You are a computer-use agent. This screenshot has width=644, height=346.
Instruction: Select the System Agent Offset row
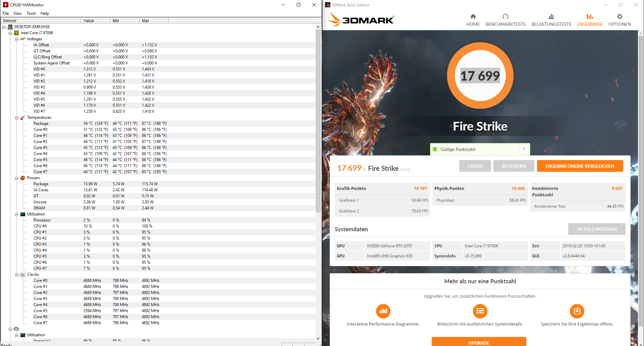(x=158, y=63)
